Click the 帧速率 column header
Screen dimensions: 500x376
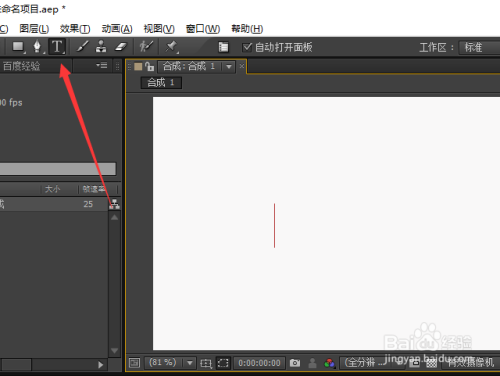[x=94, y=189]
